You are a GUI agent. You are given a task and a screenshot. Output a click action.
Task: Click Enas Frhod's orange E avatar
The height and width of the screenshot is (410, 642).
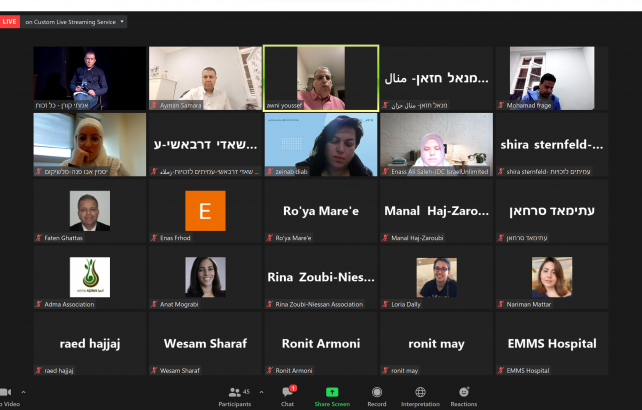pos(205,211)
